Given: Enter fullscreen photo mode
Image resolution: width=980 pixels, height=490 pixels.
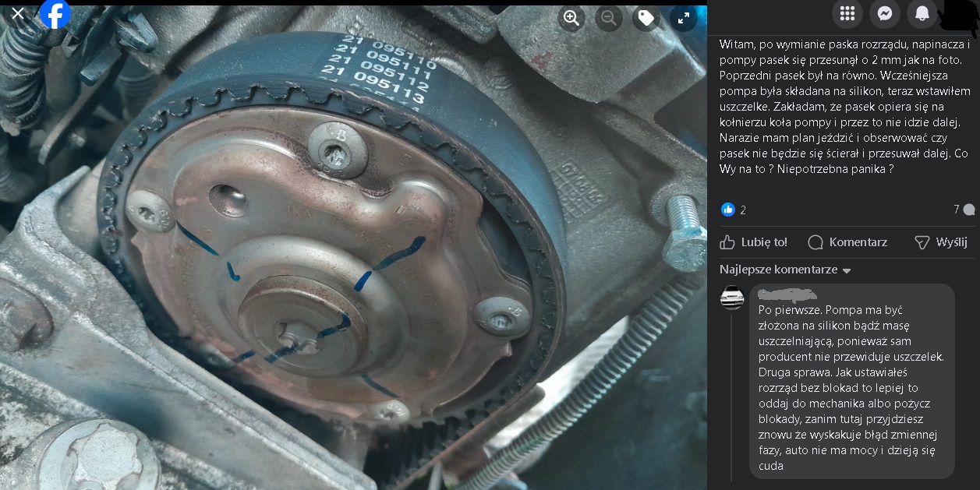Looking at the screenshot, I should (683, 18).
